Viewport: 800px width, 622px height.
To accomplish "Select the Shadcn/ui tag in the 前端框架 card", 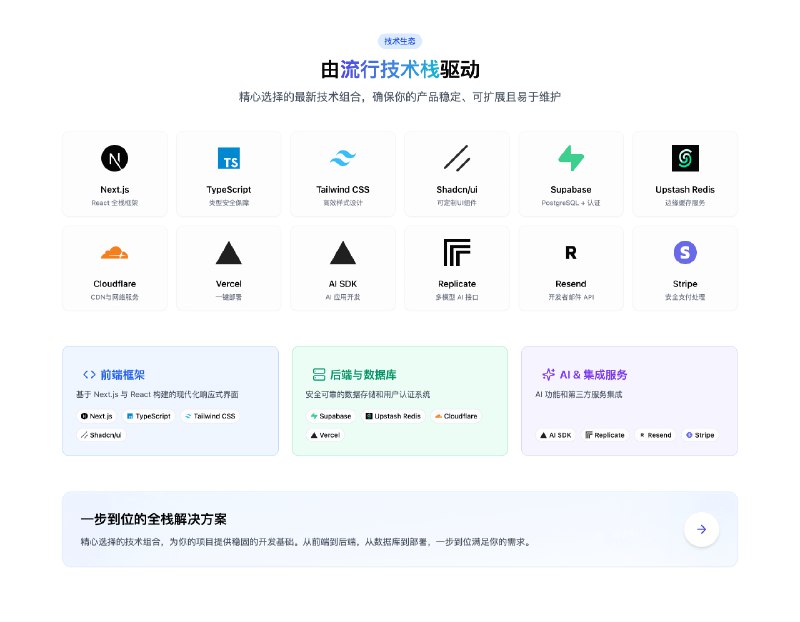I will 101,435.
